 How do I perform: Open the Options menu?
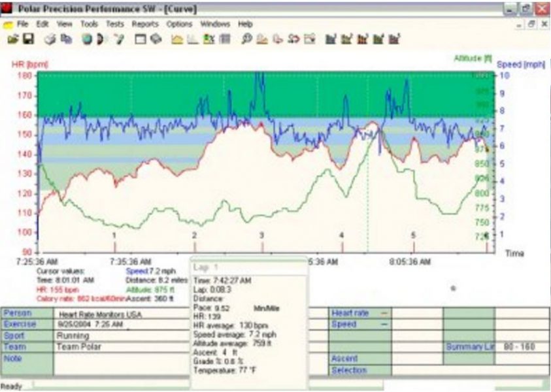click(179, 24)
